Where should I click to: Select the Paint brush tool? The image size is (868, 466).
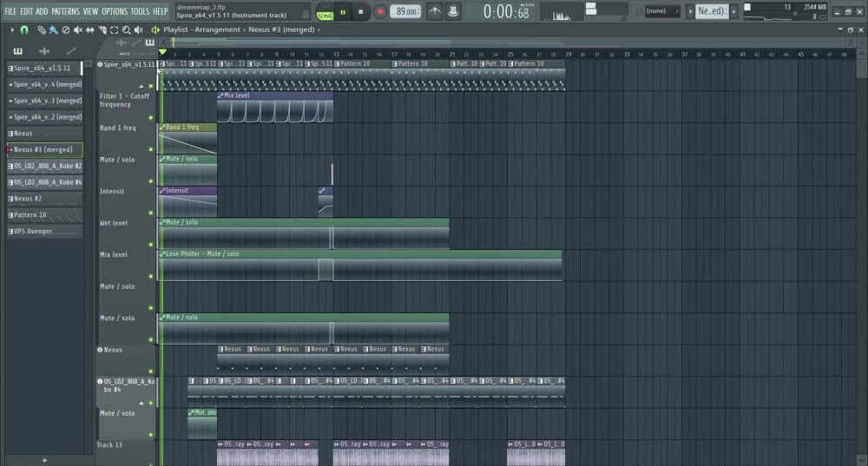pos(53,30)
